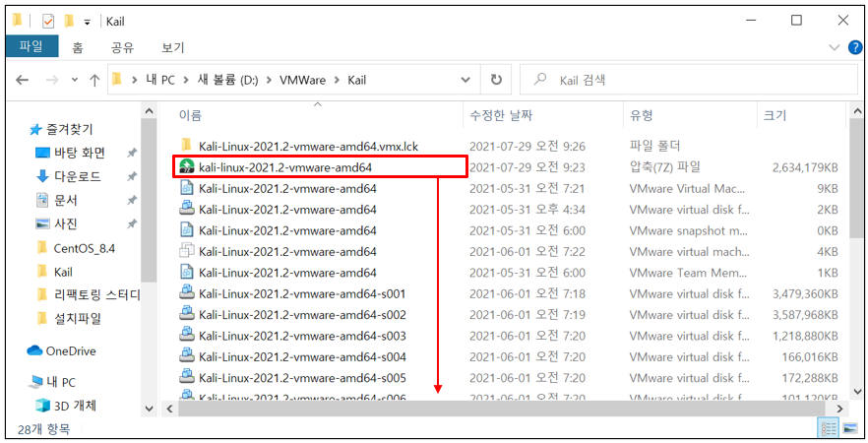Click VMWare in the address path
This screenshot has height=443, width=868.
coord(302,80)
